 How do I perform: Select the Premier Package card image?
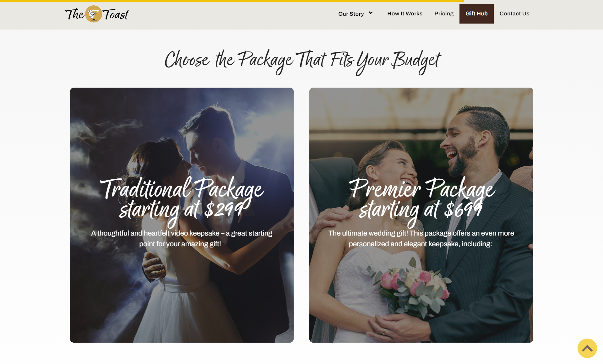421,215
